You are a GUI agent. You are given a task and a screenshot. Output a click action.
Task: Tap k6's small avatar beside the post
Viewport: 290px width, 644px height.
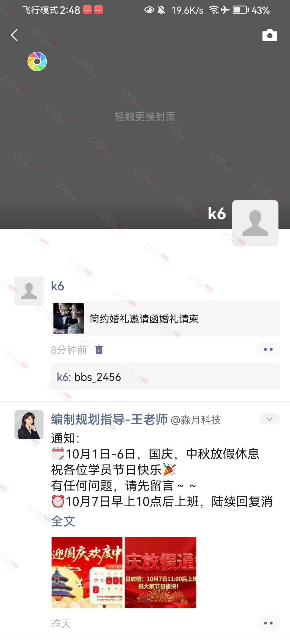29,291
